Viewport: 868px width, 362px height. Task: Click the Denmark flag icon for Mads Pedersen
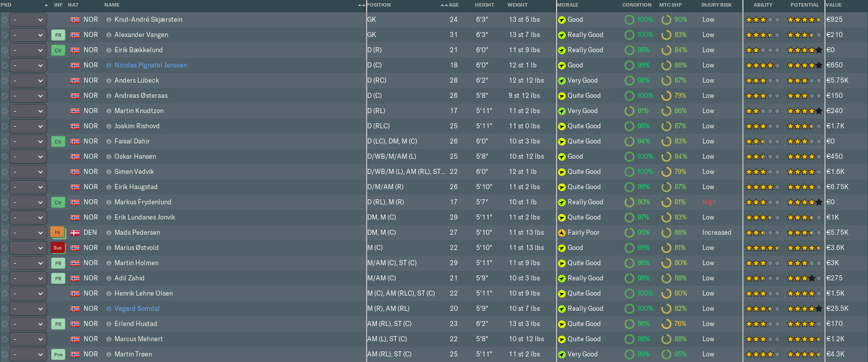pyautogui.click(x=75, y=233)
